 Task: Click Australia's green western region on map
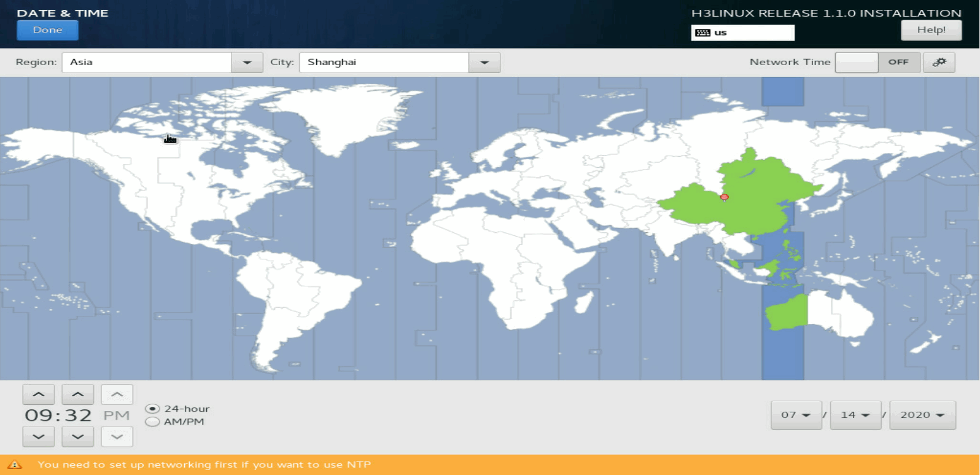[x=786, y=313]
